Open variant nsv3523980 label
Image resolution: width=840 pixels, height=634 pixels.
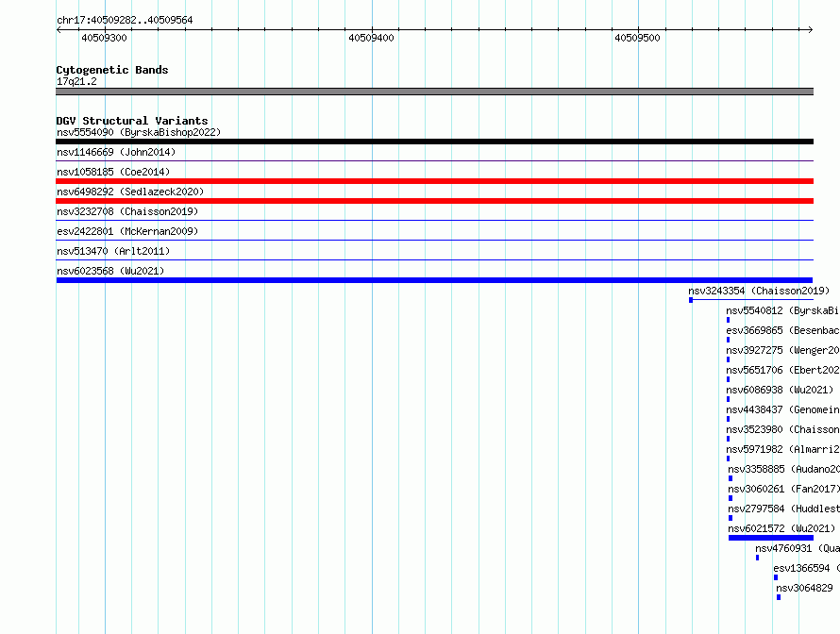coord(782,429)
